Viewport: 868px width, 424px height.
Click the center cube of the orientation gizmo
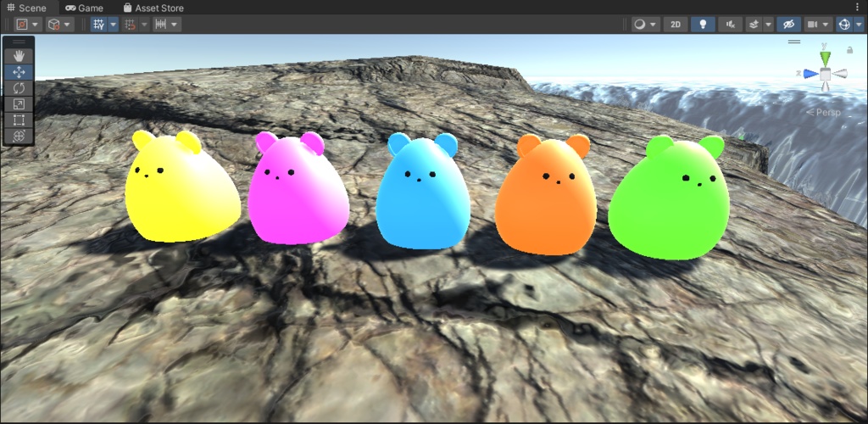point(826,74)
